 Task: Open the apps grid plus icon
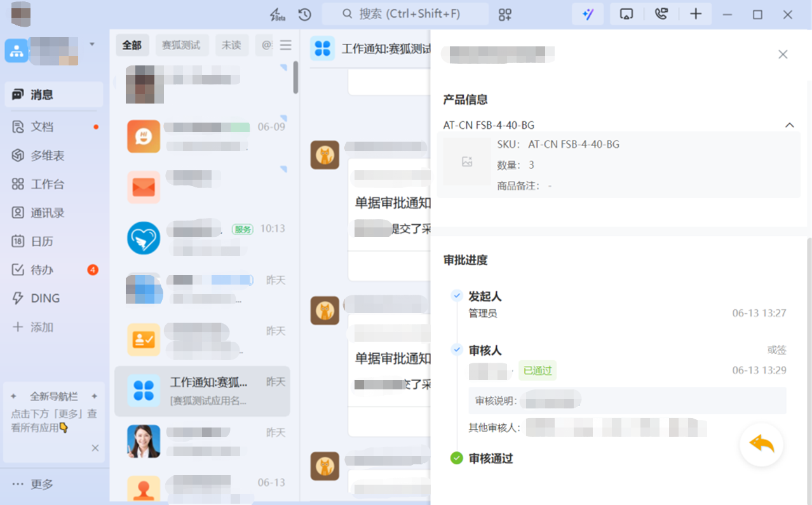(505, 14)
